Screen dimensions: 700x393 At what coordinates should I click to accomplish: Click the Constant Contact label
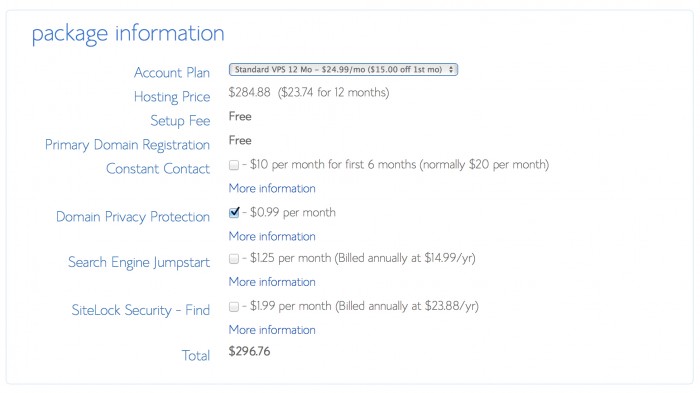(x=158, y=169)
